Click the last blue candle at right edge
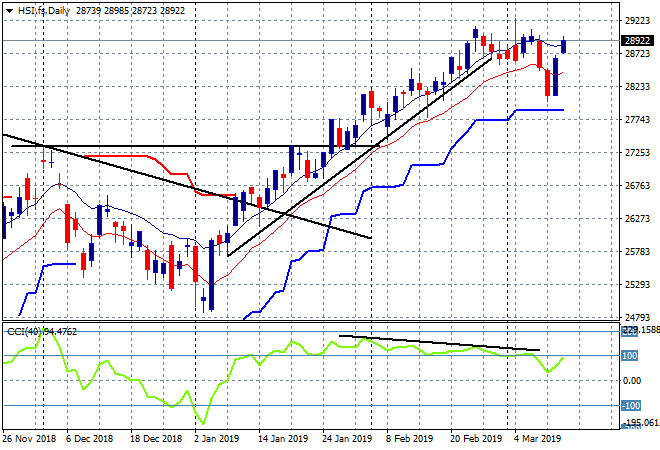Image resolution: width=660 pixels, height=450 pixels. [x=564, y=46]
